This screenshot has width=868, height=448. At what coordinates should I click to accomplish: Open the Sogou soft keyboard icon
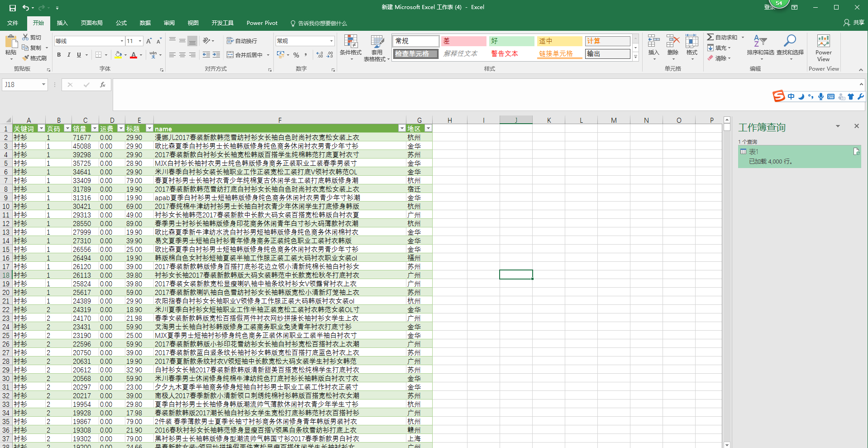[831, 96]
